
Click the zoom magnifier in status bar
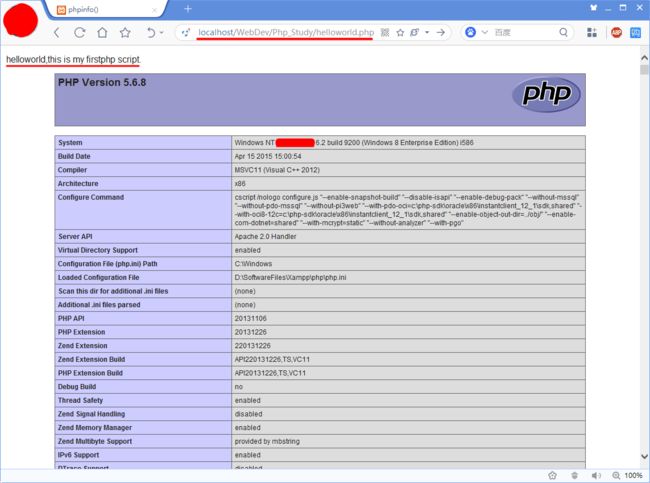click(616, 475)
